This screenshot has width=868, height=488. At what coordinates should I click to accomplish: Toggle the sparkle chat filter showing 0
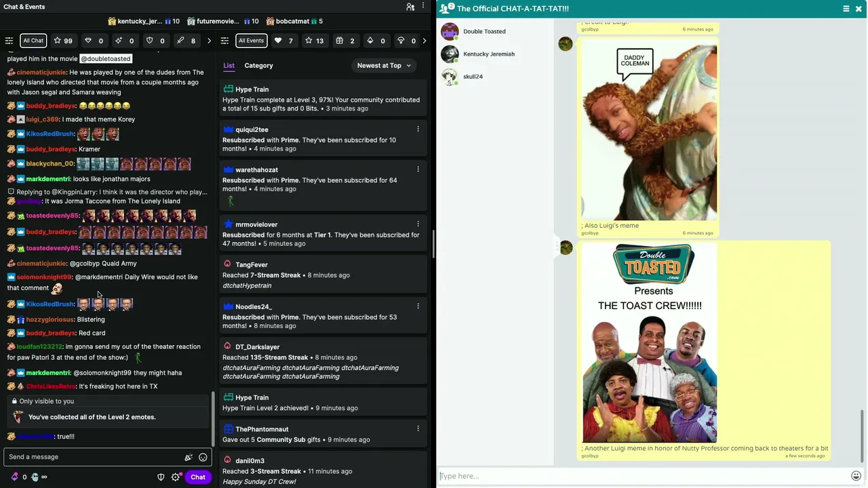pos(125,41)
